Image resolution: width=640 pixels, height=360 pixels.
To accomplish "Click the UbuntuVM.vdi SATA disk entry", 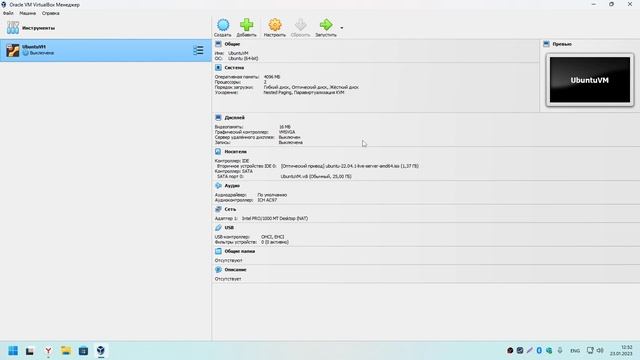I will click(316, 176).
